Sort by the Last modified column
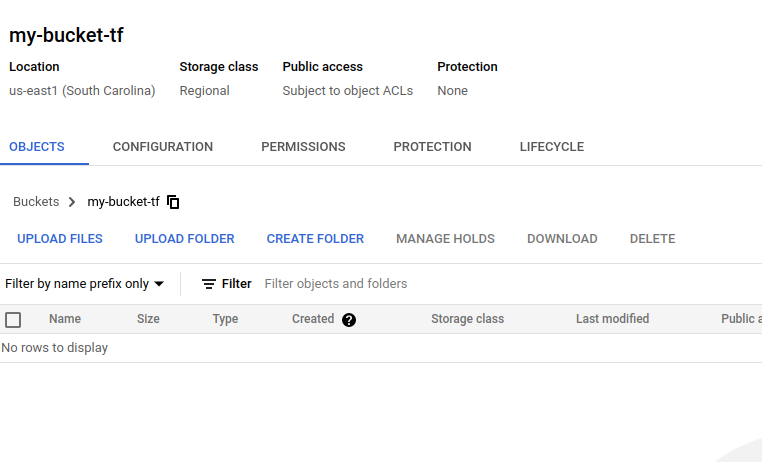This screenshot has width=762, height=462. click(612, 319)
